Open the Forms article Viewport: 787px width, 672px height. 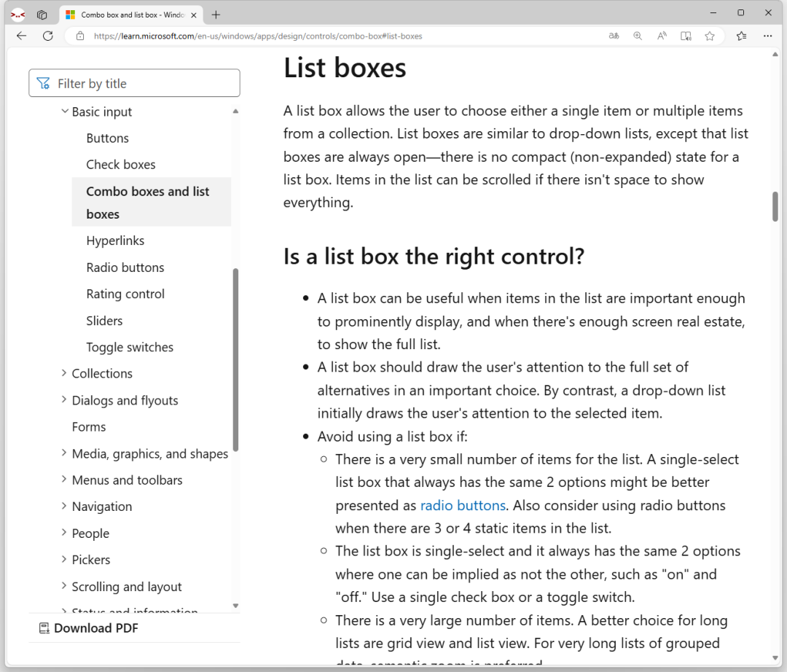coord(89,427)
